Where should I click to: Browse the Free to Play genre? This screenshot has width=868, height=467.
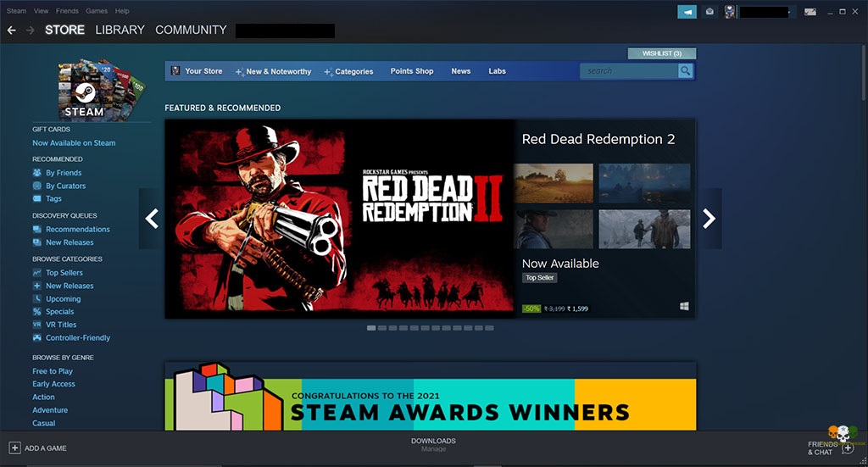53,371
